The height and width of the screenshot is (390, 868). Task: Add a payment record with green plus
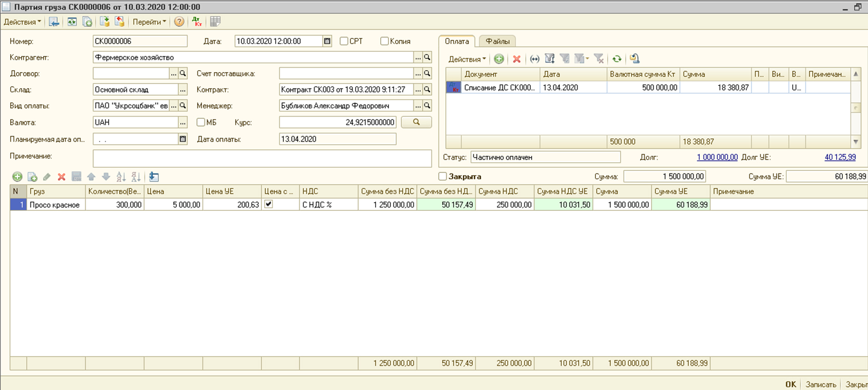coord(499,59)
